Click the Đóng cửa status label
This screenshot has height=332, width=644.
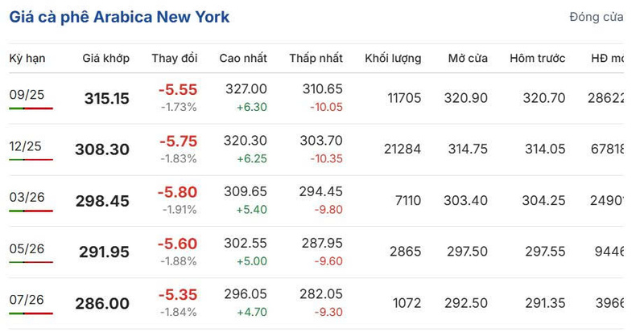[x=595, y=17]
